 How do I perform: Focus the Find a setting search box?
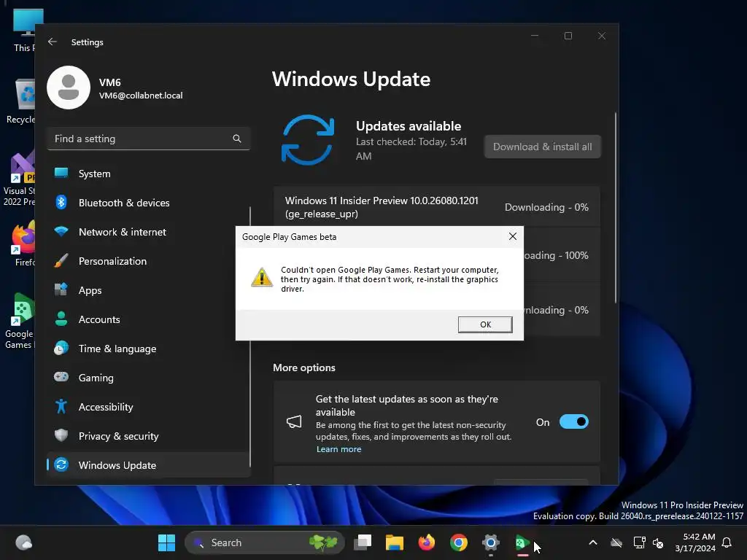click(149, 139)
